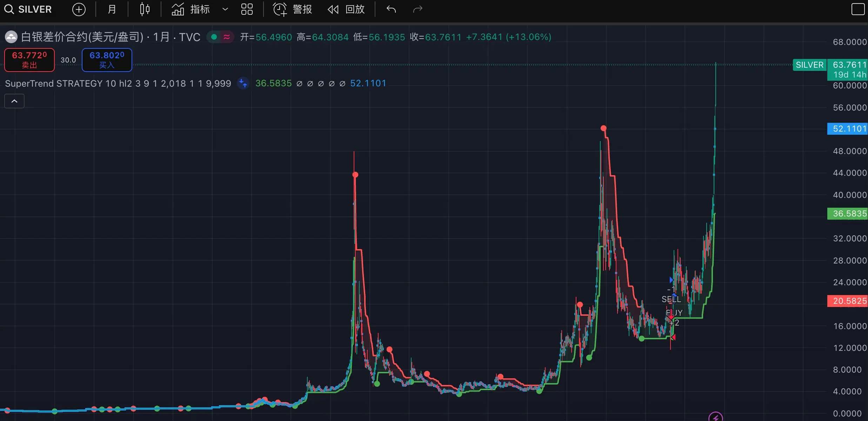Open the indicators (指标) menu
Viewport: 868px width, 421px height.
coord(191,9)
